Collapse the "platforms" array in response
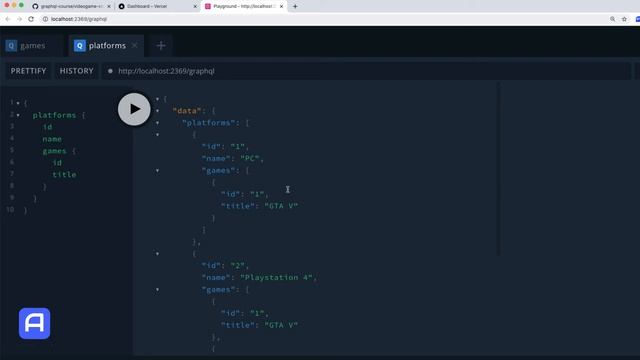The height and width of the screenshot is (360, 640). click(158, 123)
